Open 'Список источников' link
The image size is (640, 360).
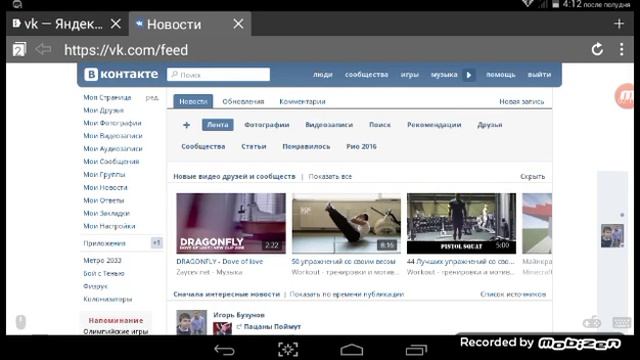pos(513,294)
